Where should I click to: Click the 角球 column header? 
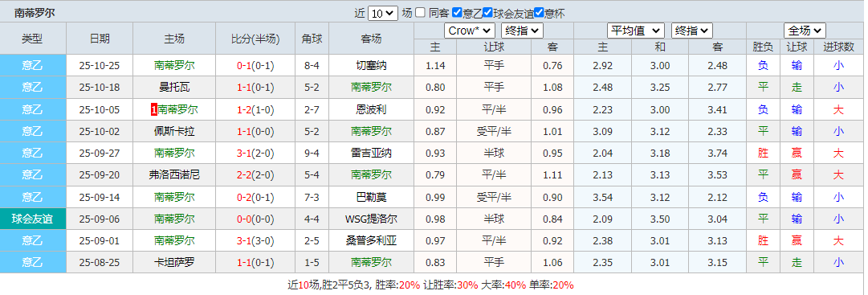click(312, 39)
